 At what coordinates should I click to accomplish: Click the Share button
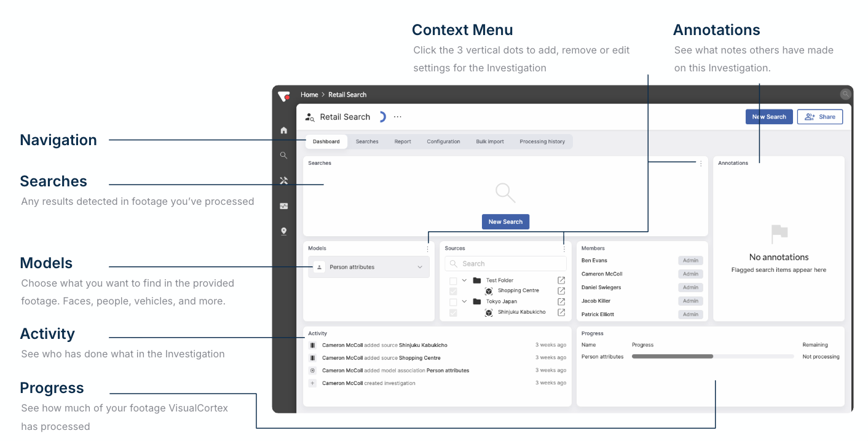point(819,117)
